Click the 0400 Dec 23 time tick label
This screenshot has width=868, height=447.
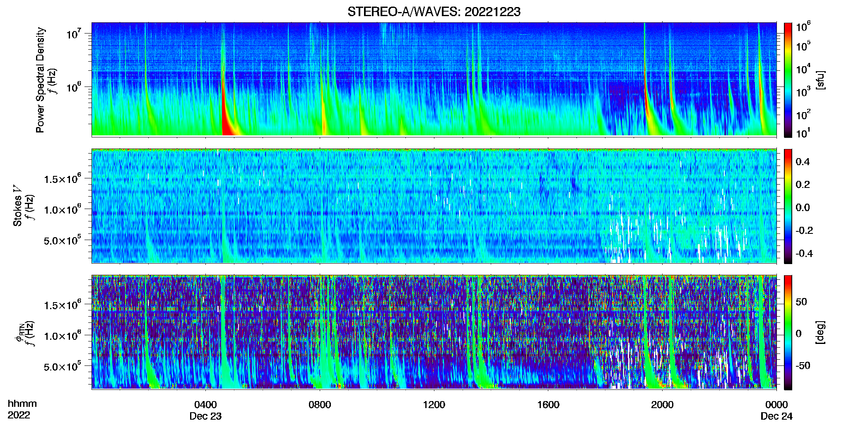205,410
